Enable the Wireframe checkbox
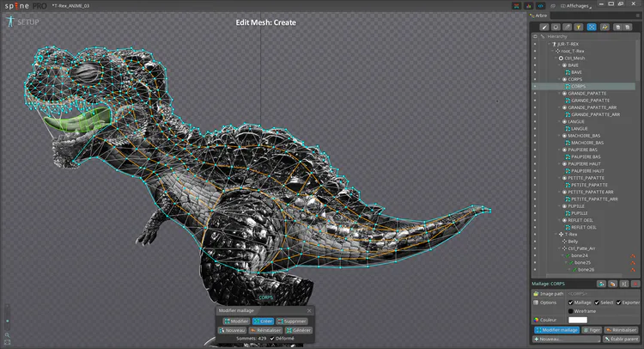644x349 pixels. click(x=570, y=311)
